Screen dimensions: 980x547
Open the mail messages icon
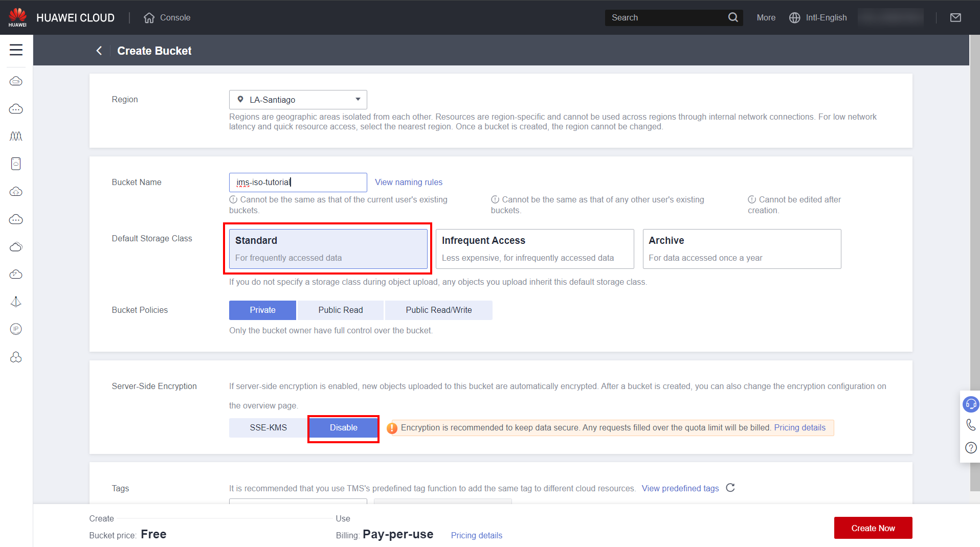[x=955, y=17]
